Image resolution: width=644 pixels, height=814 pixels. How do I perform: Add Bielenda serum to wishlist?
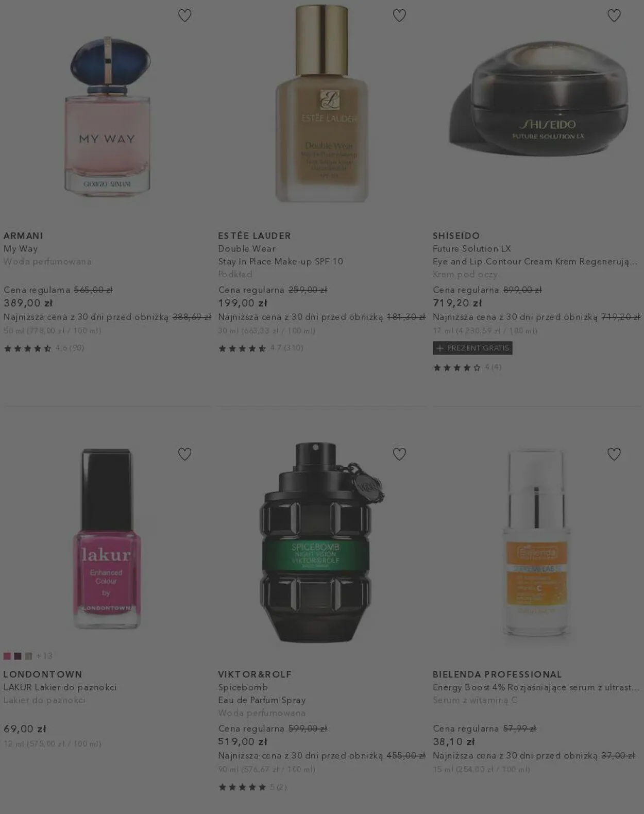(614, 454)
